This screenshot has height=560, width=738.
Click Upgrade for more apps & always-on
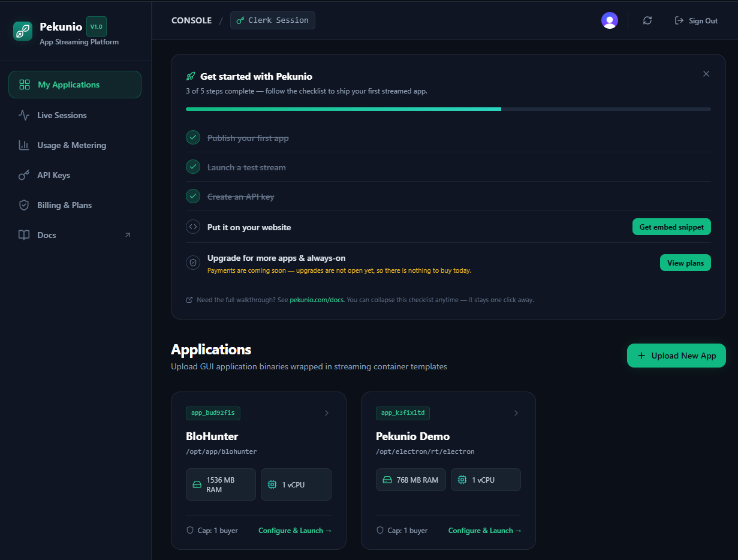[276, 258]
